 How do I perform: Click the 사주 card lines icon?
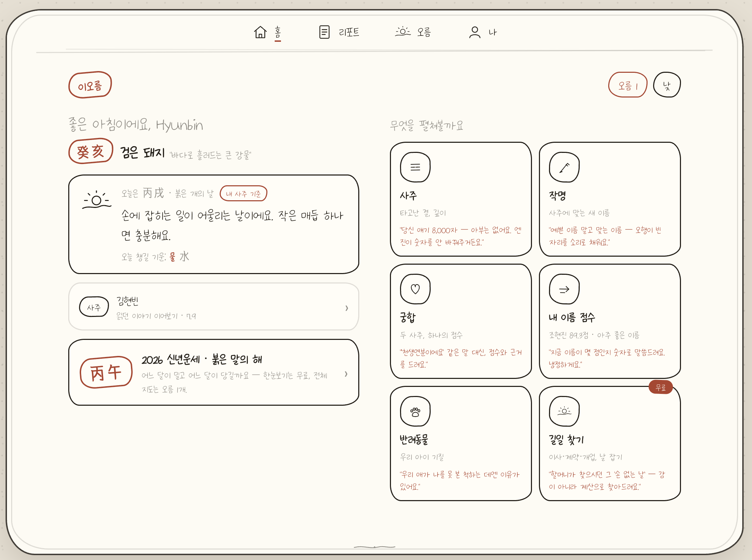pos(415,167)
